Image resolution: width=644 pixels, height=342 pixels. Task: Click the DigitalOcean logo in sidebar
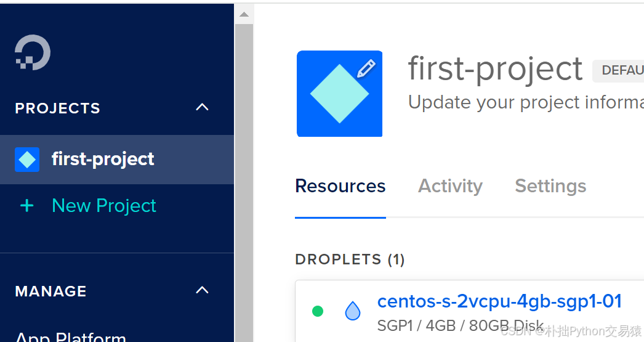tap(33, 52)
